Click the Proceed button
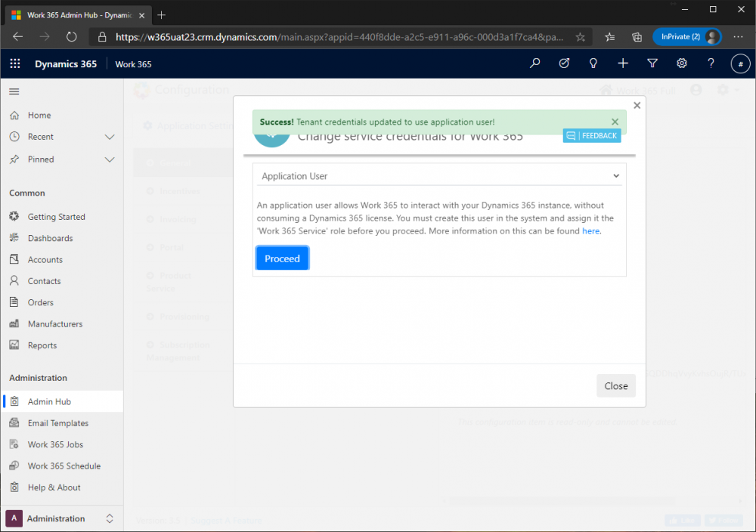756x532 pixels. pos(282,258)
